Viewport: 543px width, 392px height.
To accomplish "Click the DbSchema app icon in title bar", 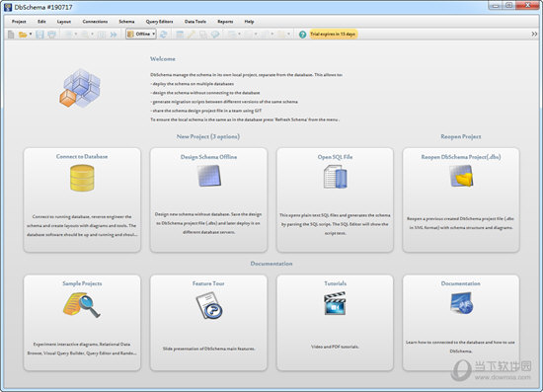I will [8, 7].
